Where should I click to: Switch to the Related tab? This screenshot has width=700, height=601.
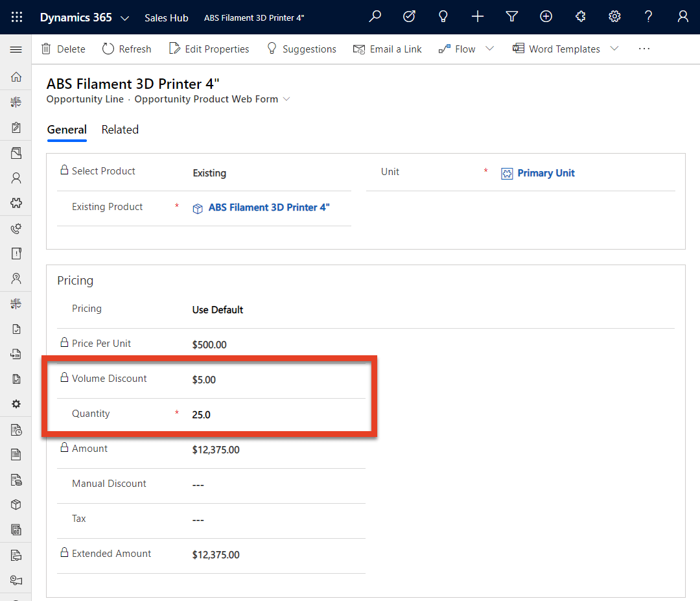pos(120,130)
